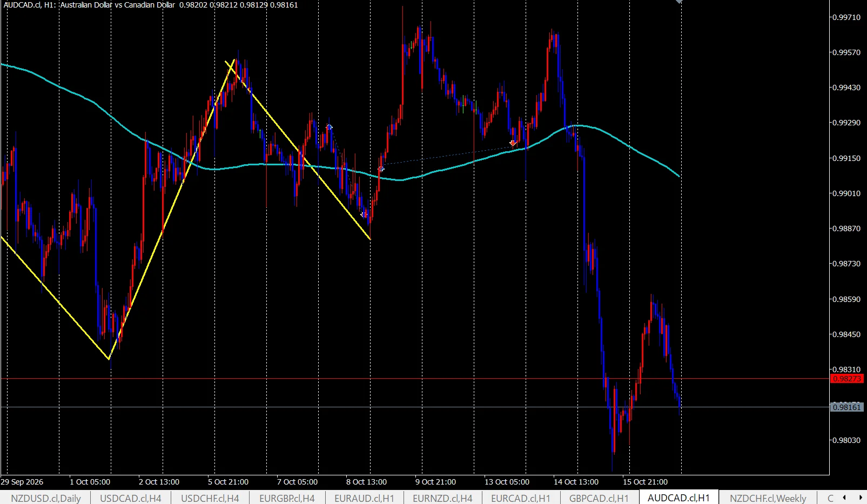Switch to NZDUSD.cl,Daily chart tab
867x504 pixels.
click(x=46, y=498)
